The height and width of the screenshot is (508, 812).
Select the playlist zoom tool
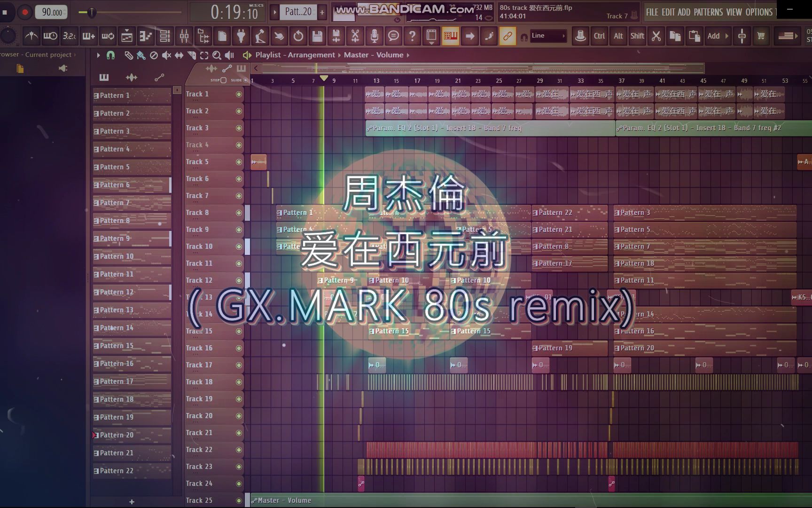(x=217, y=55)
